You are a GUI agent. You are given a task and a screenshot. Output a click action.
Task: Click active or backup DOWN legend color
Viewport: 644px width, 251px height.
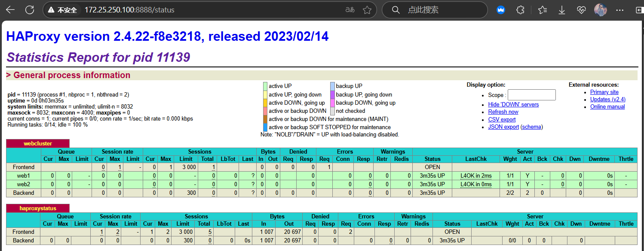(x=265, y=111)
